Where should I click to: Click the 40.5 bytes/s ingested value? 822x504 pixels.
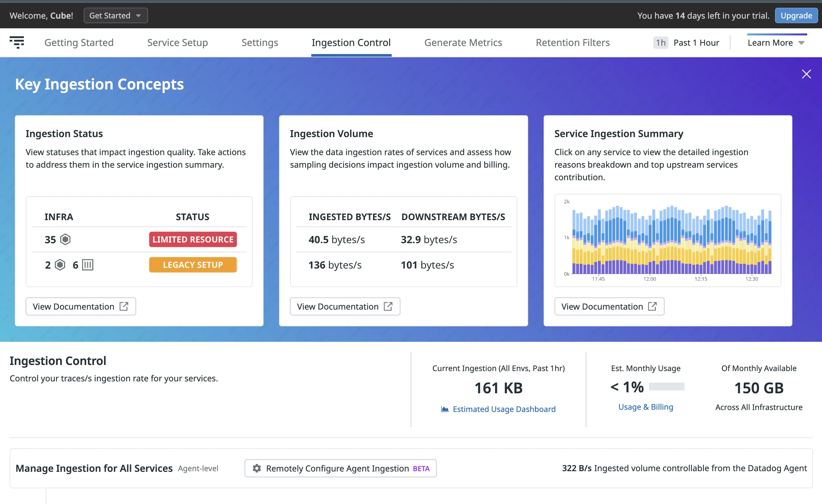pos(336,239)
